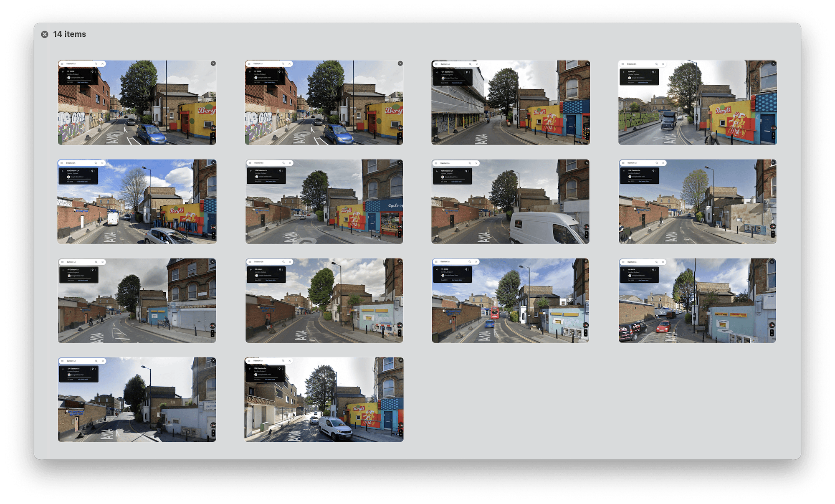This screenshot has width=835, height=504.
Task: Select thumbnail with unpainted plaster corner wall
Action: [x=698, y=202]
